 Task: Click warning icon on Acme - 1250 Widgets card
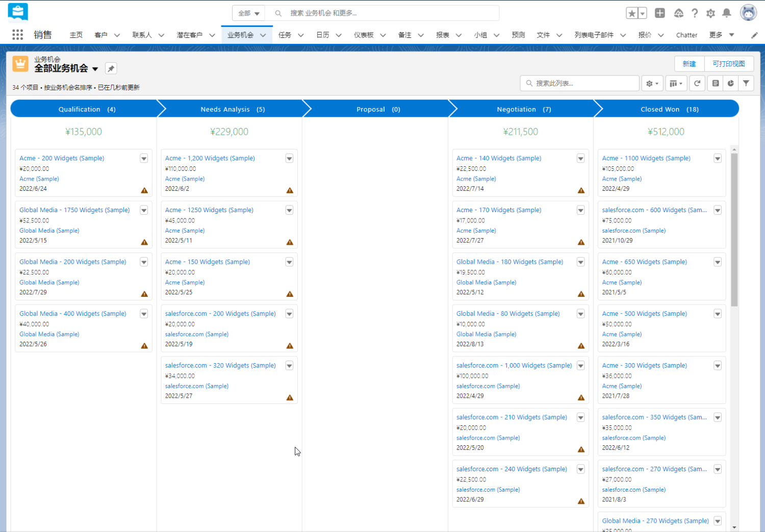290,242
